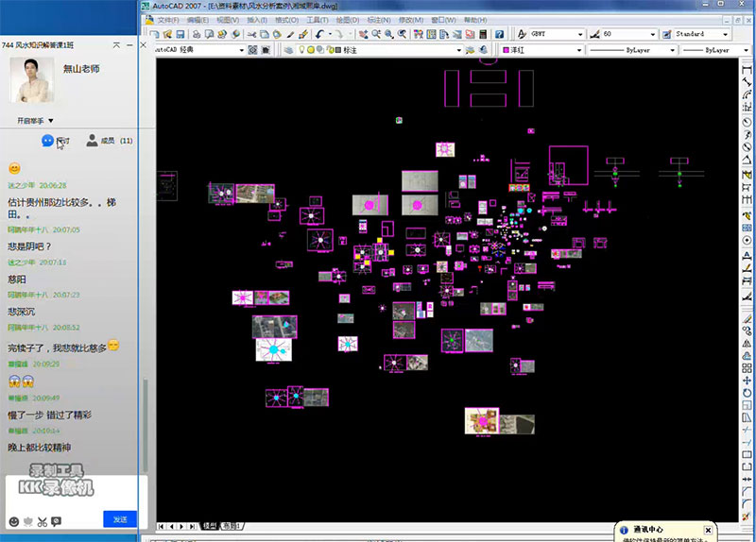Open the 绘图(D) menu
The image size is (756, 542).
[x=348, y=20]
